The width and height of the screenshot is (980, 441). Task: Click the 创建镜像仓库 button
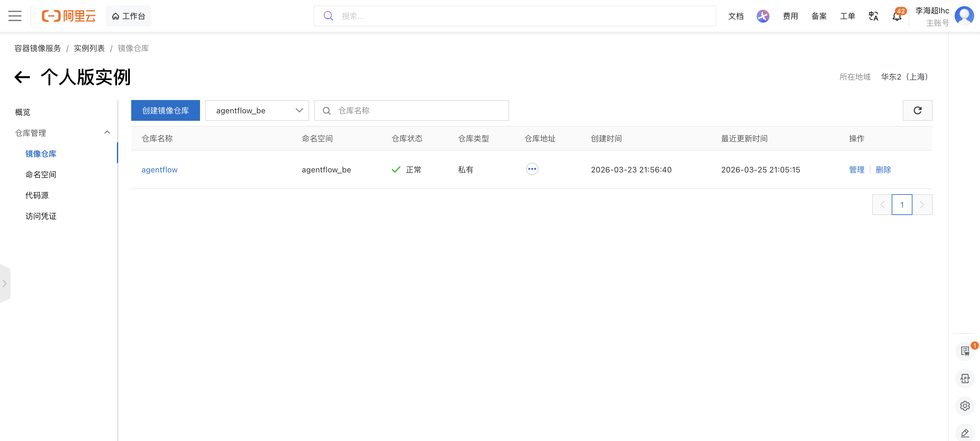(x=165, y=110)
